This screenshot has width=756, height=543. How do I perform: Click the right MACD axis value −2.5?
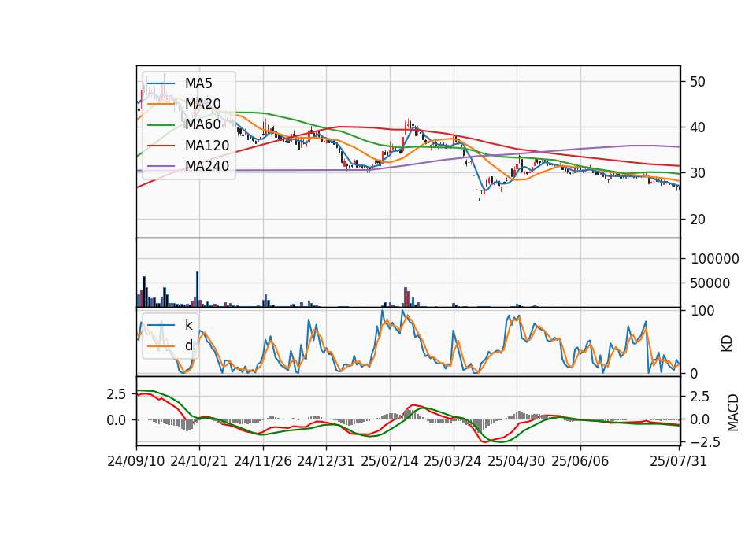[x=706, y=442]
